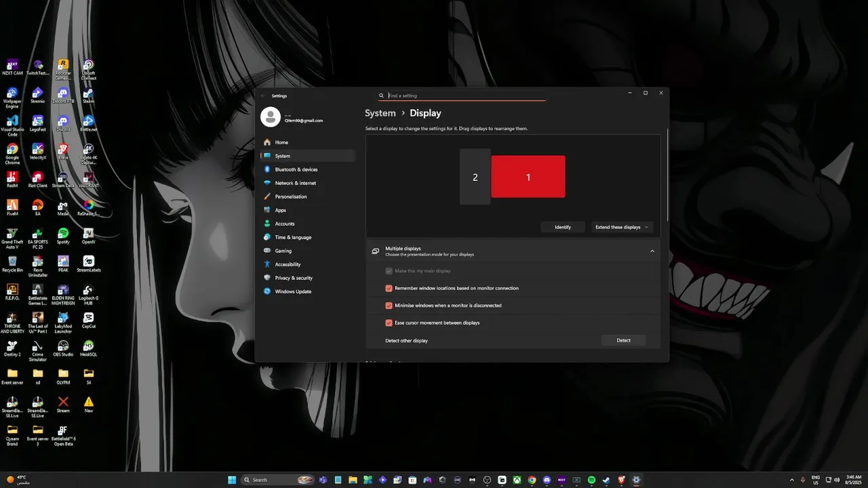Select HeidiSQL desktop icon
This screenshot has height=488, width=868.
pos(88,348)
